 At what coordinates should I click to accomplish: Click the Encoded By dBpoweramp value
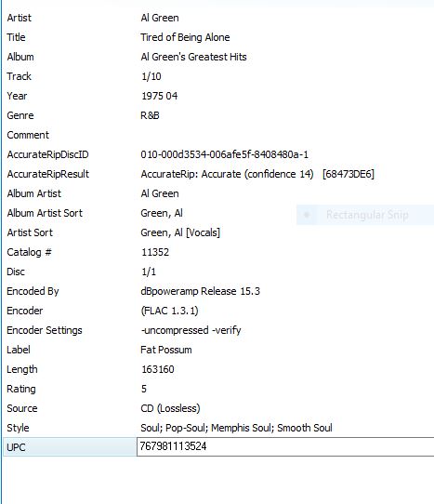point(200,291)
